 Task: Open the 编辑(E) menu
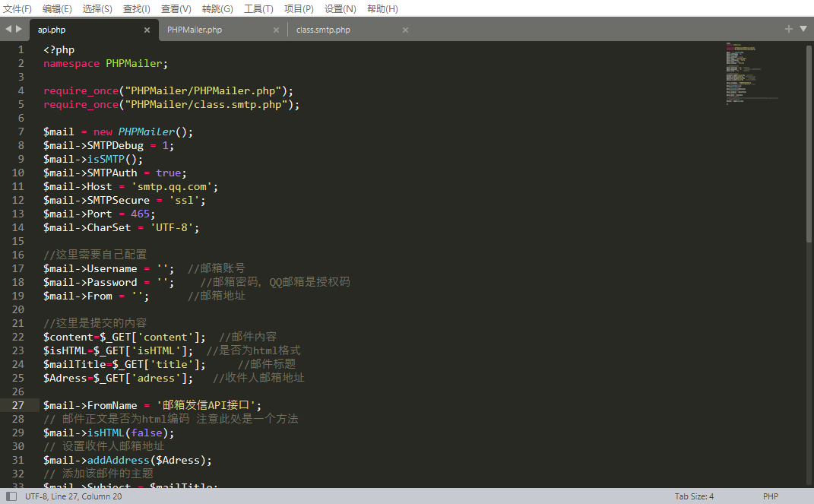[x=57, y=8]
